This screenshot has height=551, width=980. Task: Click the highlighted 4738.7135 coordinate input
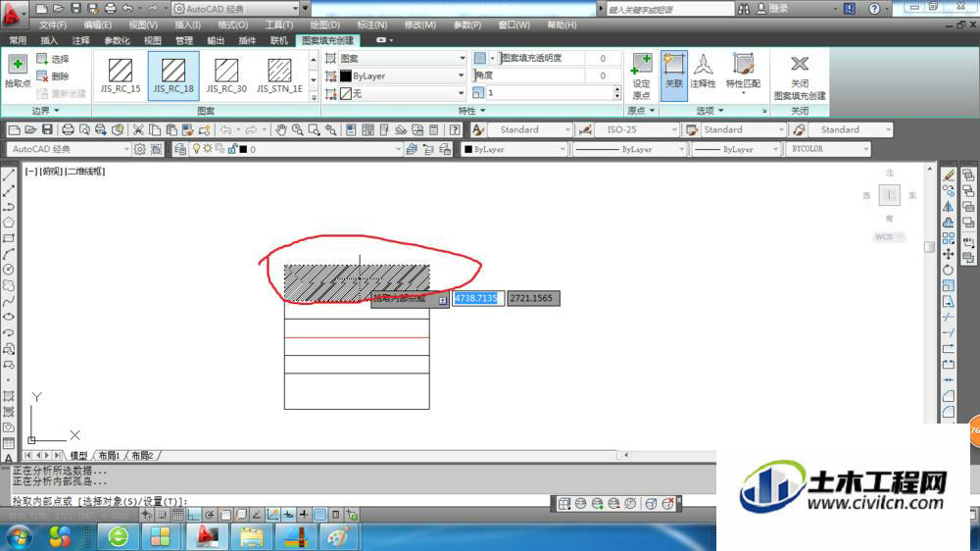[x=477, y=298]
